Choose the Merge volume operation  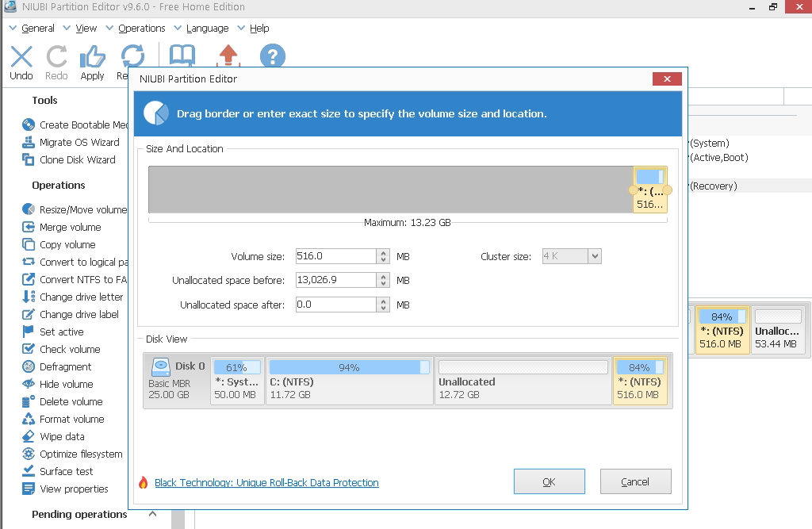coord(70,228)
